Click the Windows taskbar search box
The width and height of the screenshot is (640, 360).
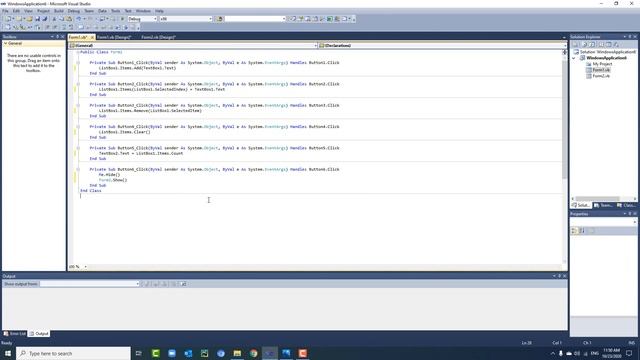click(x=73, y=353)
